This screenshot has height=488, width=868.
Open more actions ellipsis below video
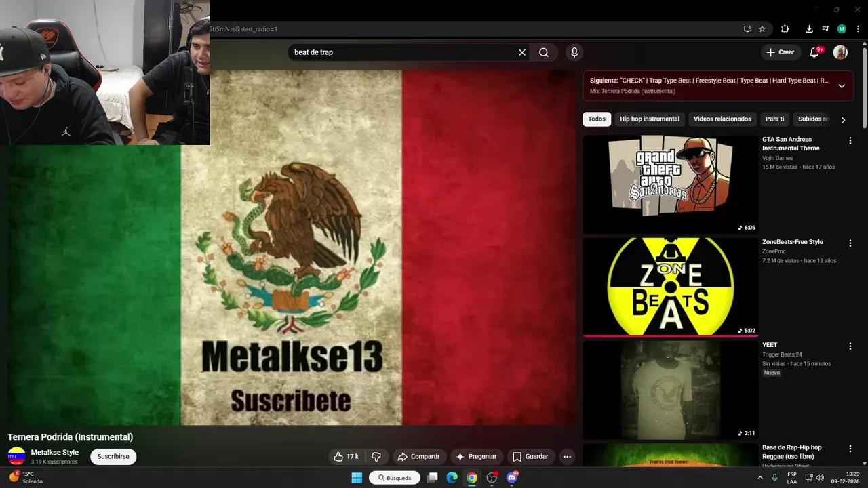click(x=567, y=457)
